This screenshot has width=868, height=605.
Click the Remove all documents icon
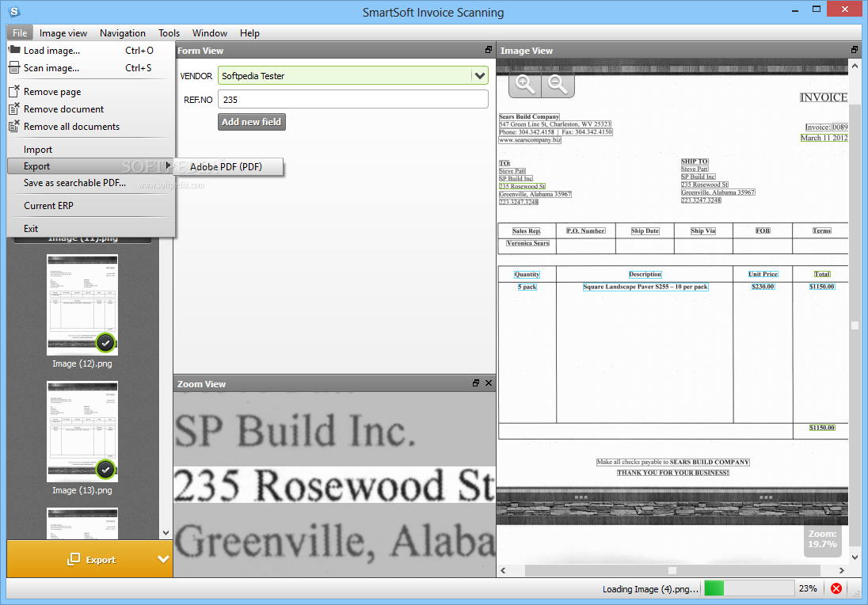pyautogui.click(x=14, y=126)
